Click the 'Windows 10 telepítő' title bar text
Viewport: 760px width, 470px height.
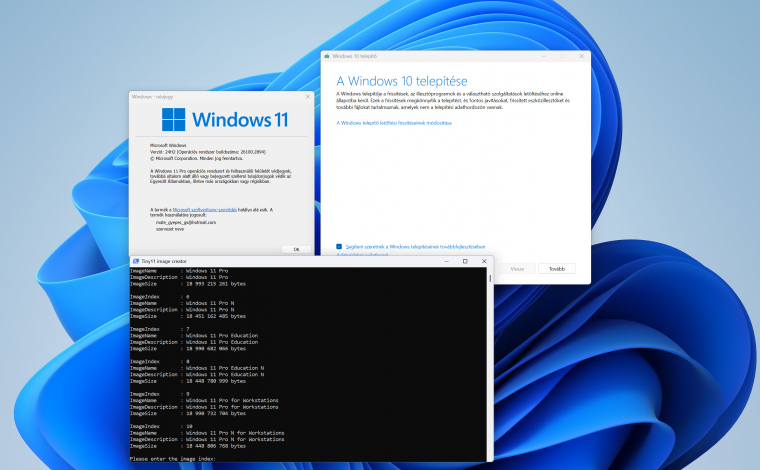354,56
